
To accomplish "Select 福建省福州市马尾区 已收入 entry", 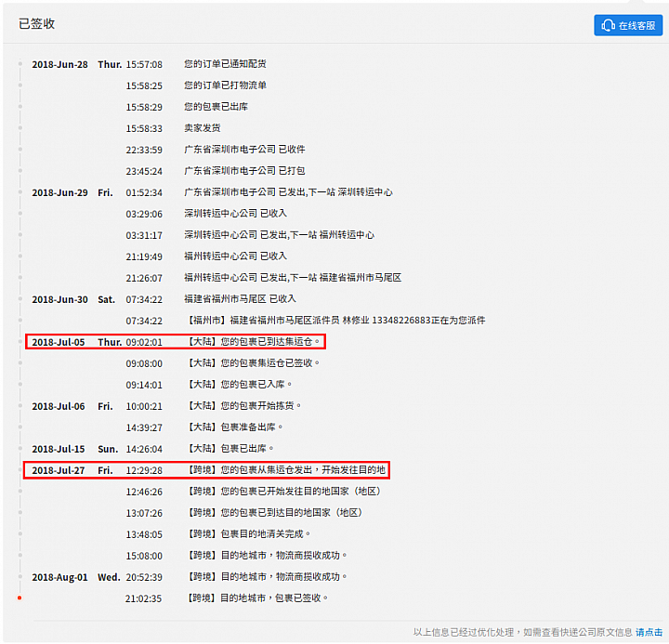I will pyautogui.click(x=241, y=298).
